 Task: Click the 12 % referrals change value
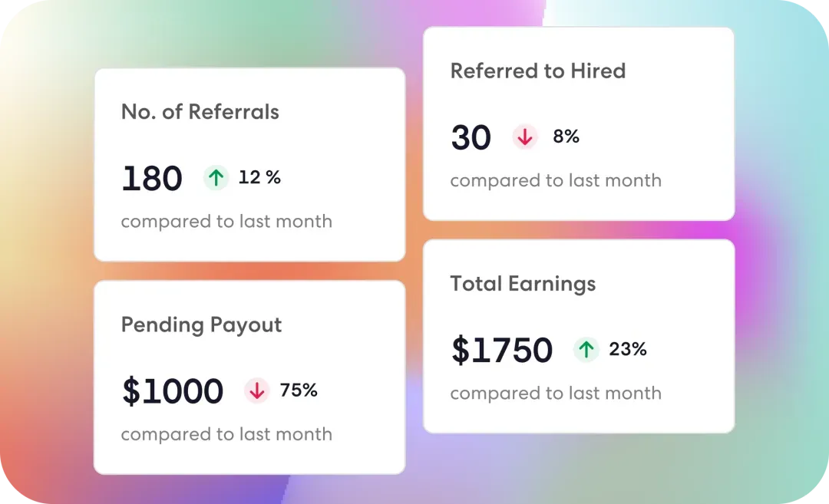pyautogui.click(x=259, y=178)
